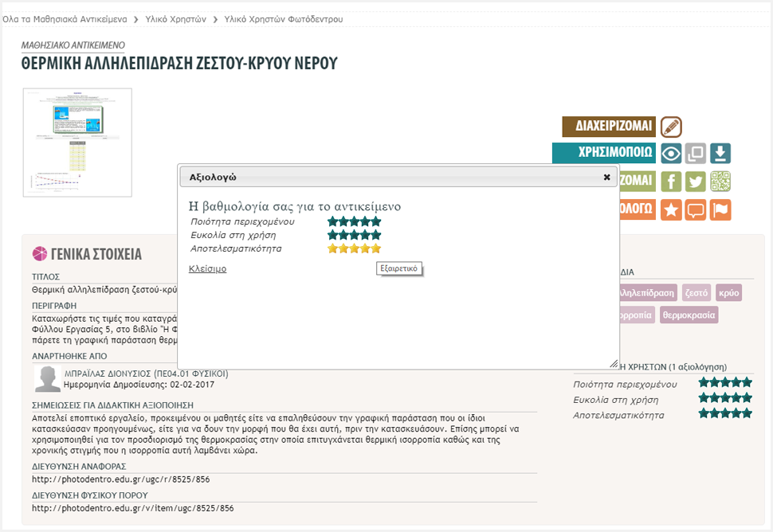Click the Κλείσιμο link in the dialog
This screenshot has height=532, width=773.
207,269
